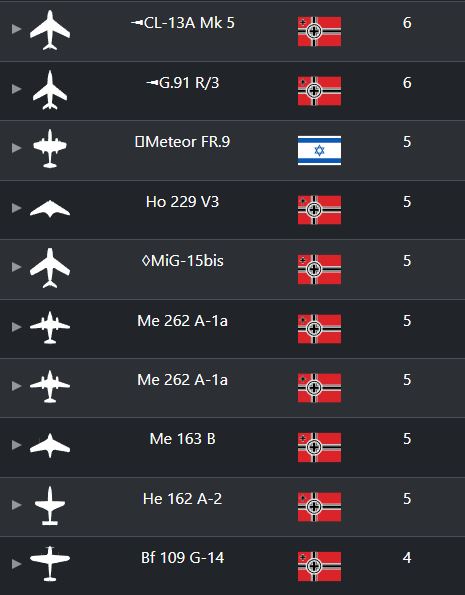Click the German flag beside CL-13A Mk 5

pos(319,31)
